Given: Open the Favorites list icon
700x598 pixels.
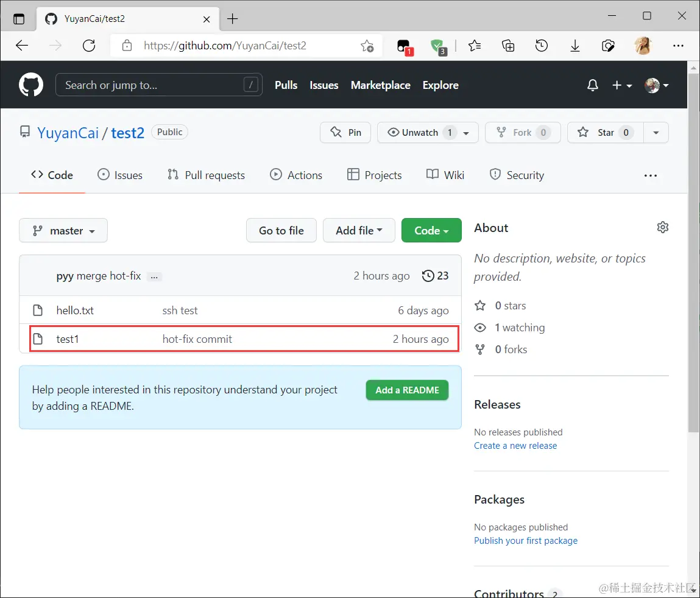Looking at the screenshot, I should [x=475, y=46].
